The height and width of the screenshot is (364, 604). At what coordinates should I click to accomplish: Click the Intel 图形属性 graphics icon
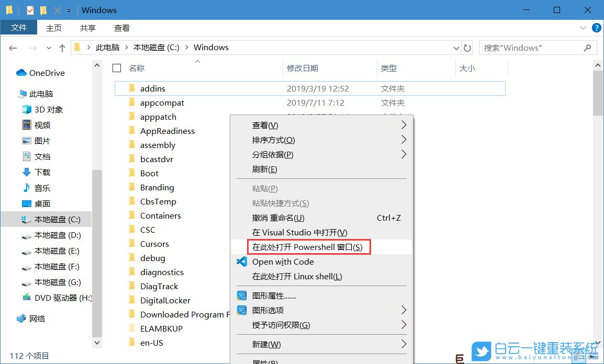point(241,295)
